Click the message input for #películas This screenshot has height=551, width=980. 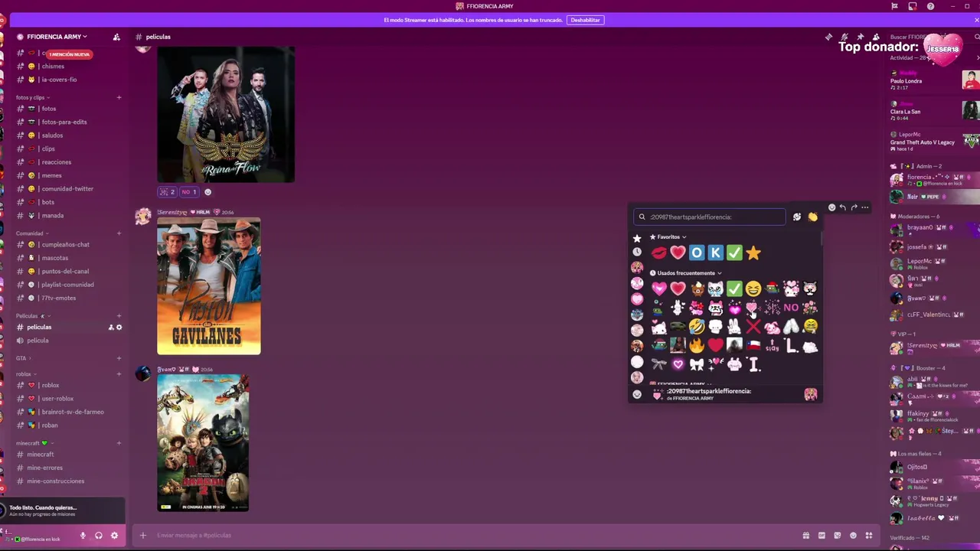coord(475,536)
